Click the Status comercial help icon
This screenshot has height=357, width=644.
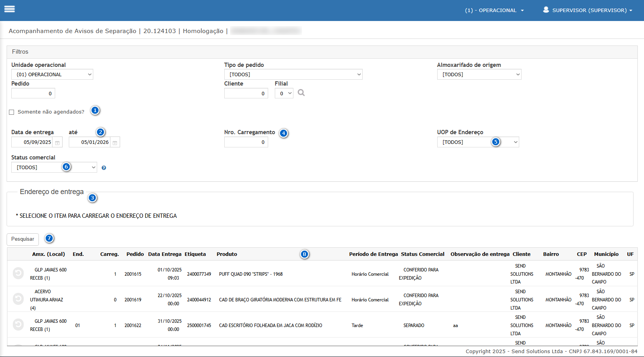[x=104, y=168]
